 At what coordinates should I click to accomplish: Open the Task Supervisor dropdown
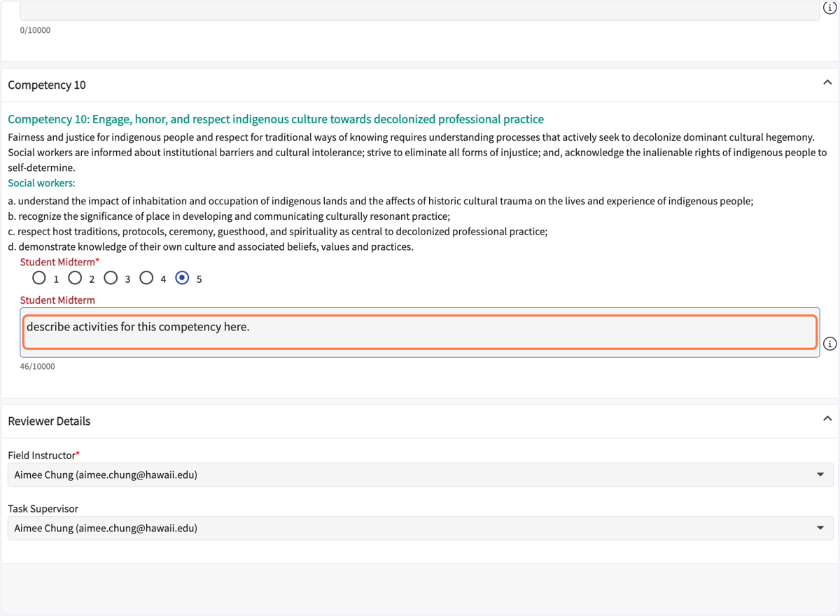click(x=421, y=528)
